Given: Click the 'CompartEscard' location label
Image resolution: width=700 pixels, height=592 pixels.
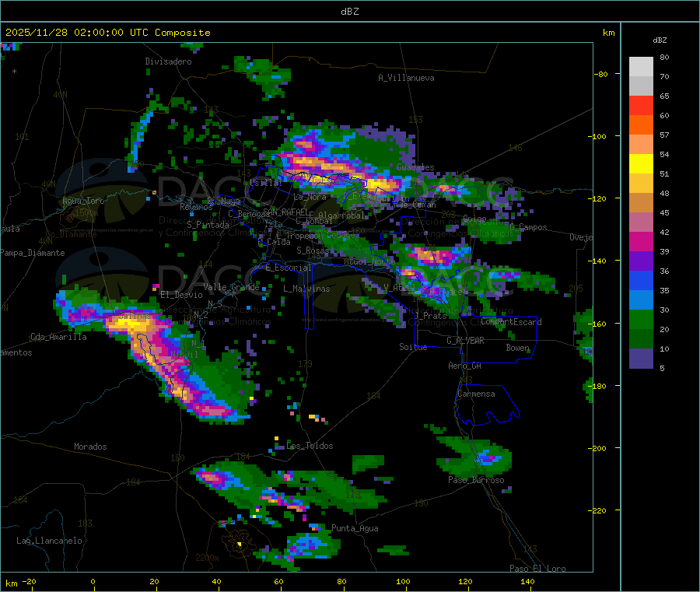Looking at the screenshot, I should tap(511, 322).
